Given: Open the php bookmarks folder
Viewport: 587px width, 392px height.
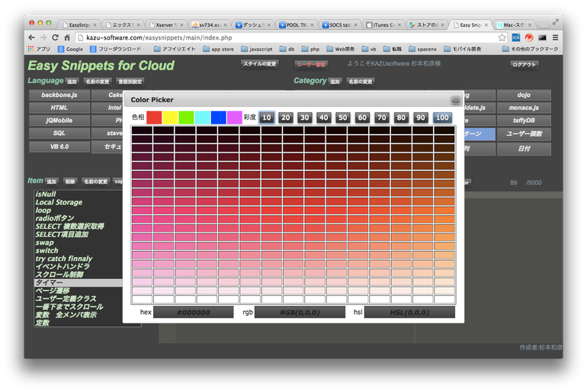Looking at the screenshot, I should [x=310, y=49].
